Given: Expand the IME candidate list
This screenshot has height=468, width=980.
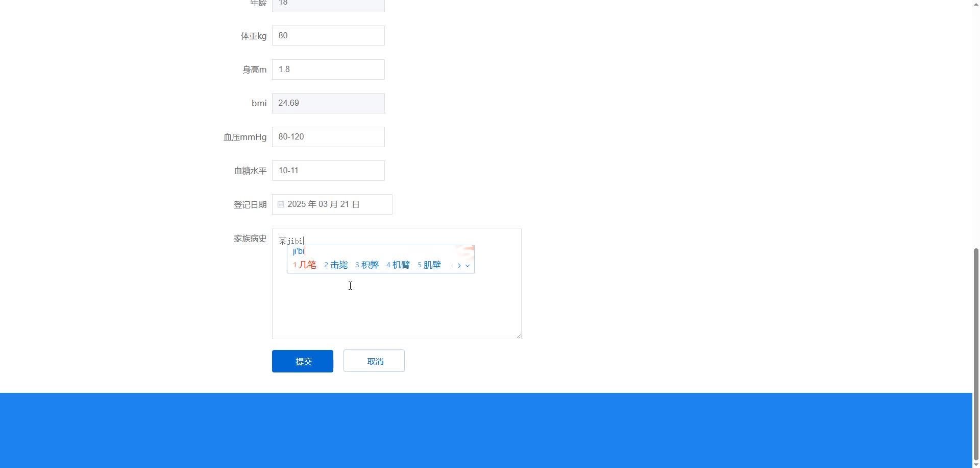Looking at the screenshot, I should (467, 265).
